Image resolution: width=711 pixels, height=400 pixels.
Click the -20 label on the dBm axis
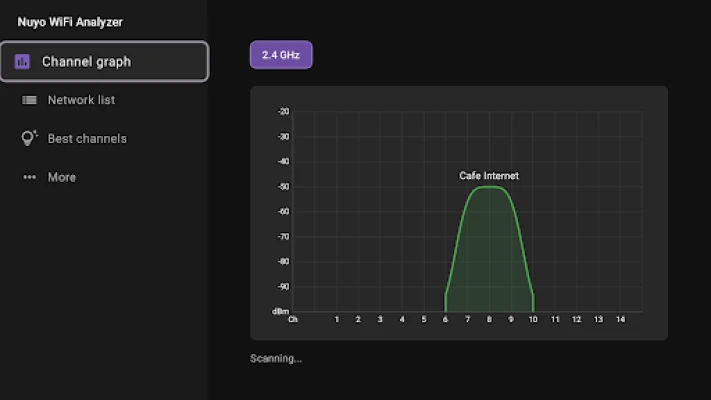(x=283, y=112)
